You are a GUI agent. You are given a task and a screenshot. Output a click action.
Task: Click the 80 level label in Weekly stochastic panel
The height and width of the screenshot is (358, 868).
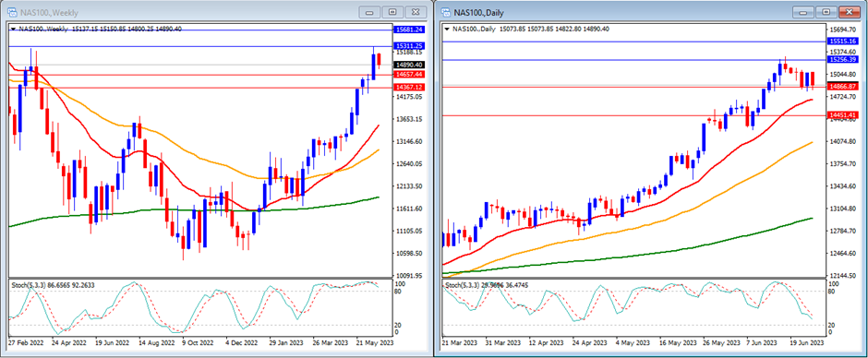(397, 291)
